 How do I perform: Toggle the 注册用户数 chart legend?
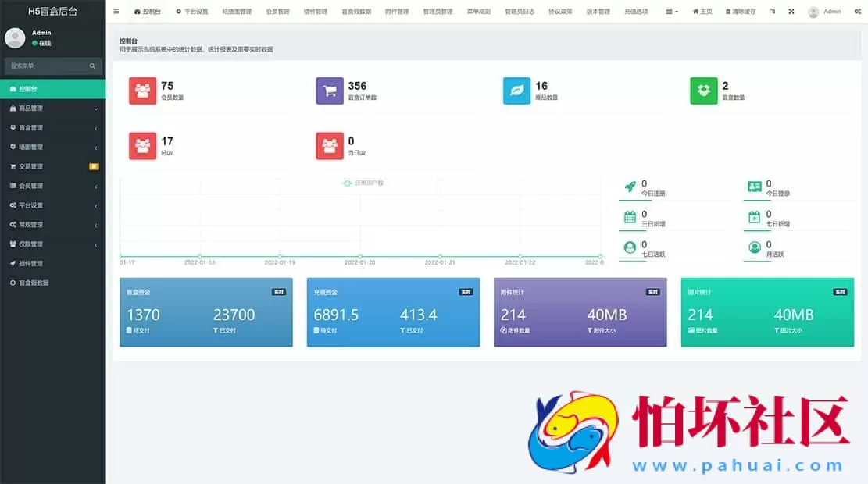[364, 182]
